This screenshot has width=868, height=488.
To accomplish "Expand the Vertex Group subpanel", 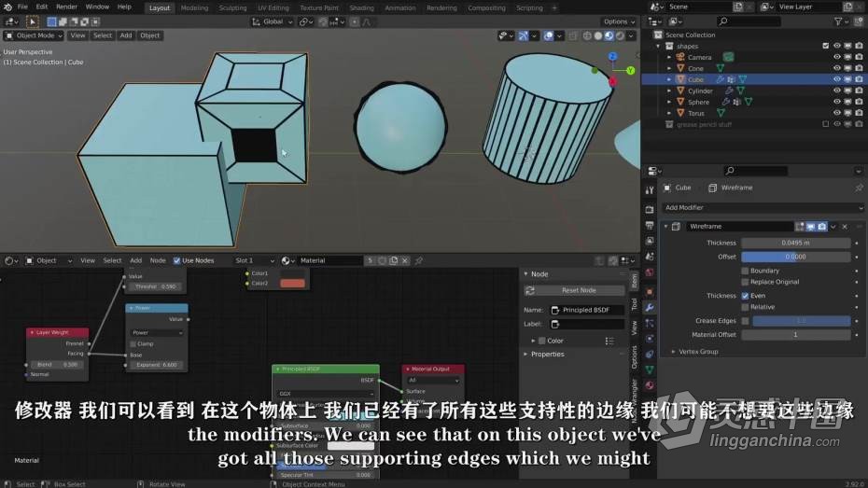I will pos(673,352).
